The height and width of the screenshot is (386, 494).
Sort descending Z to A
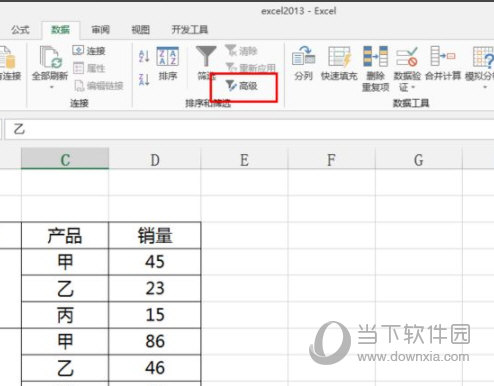[x=144, y=79]
